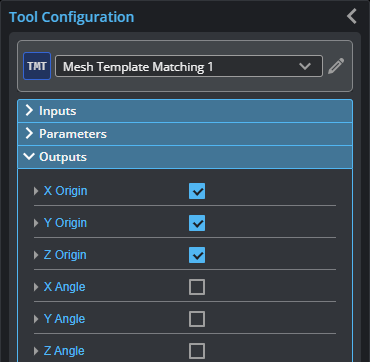
Task: Expand the Inputs section
Action: pyautogui.click(x=185, y=111)
